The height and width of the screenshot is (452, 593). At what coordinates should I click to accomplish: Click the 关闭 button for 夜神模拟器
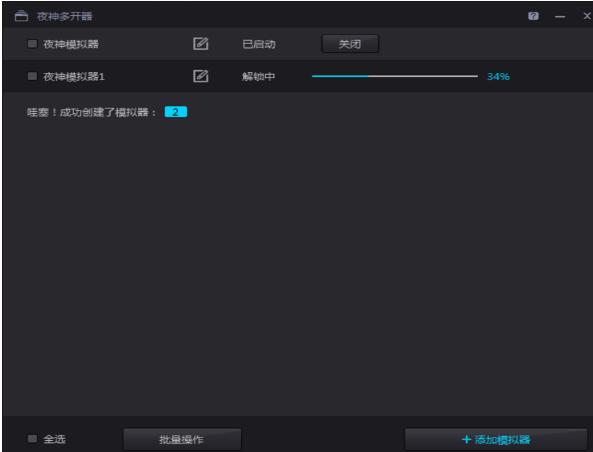point(350,44)
